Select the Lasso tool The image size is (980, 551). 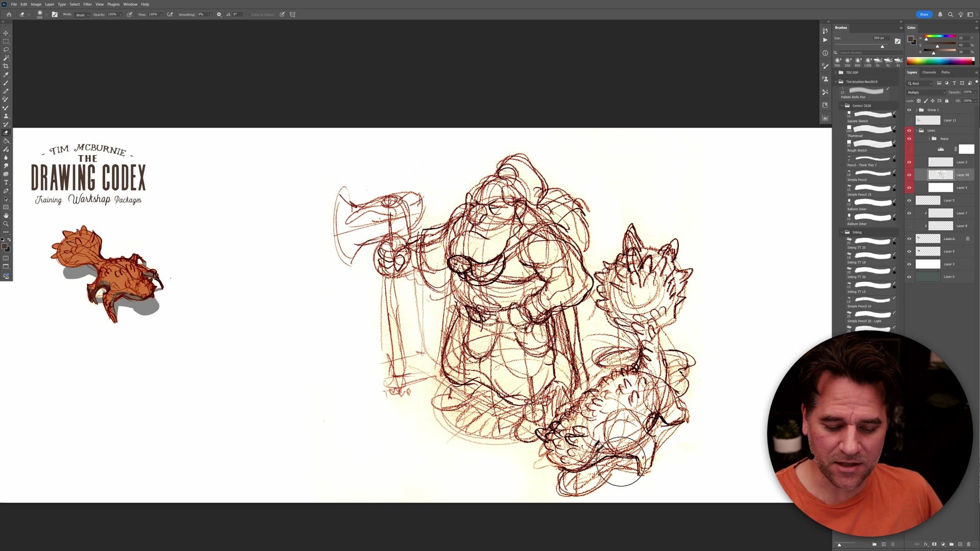tap(6, 49)
